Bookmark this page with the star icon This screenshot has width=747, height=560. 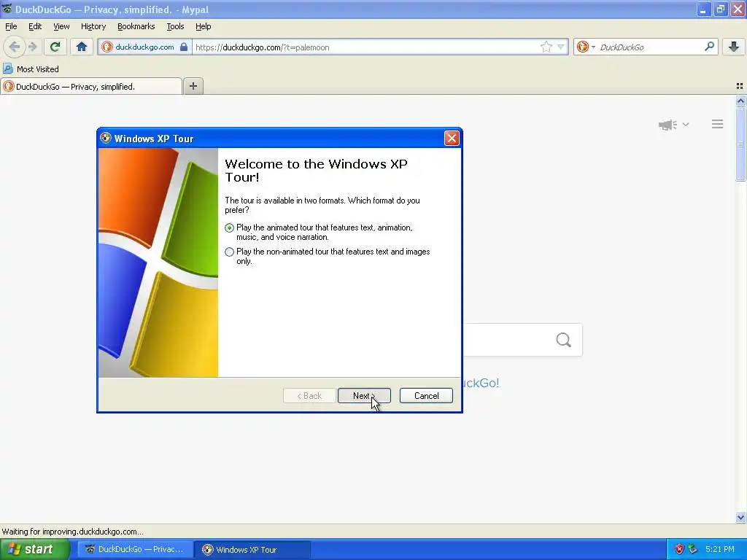pos(546,47)
